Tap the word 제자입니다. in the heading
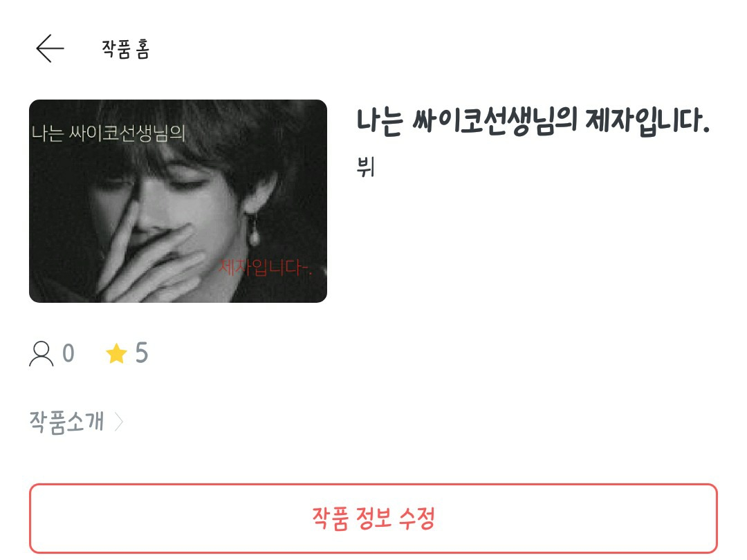This screenshot has width=747, height=560. point(647,122)
